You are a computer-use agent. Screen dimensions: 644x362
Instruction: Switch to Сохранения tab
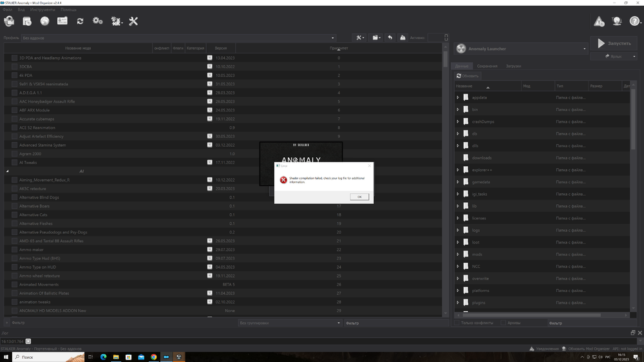click(x=487, y=66)
